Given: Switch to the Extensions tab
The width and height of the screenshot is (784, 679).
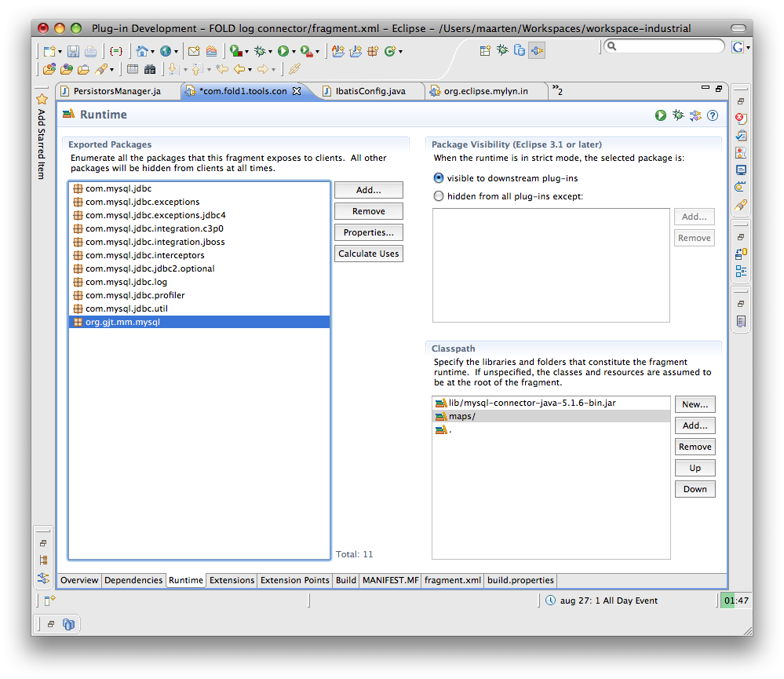Looking at the screenshot, I should pos(232,580).
